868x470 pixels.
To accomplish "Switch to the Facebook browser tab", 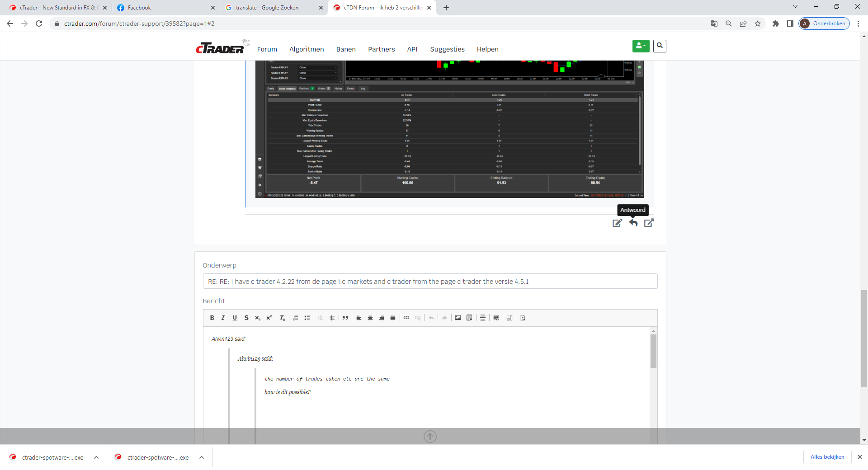I will coord(165,8).
